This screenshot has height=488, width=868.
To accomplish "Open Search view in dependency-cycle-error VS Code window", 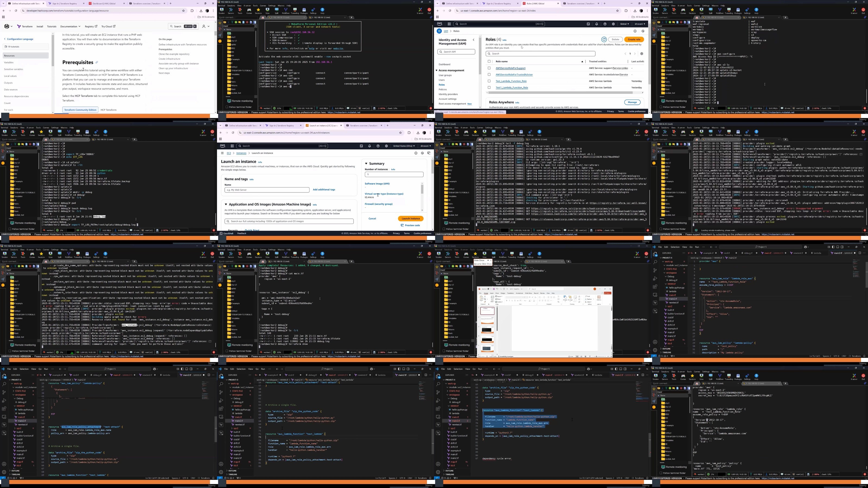I will click(438, 384).
